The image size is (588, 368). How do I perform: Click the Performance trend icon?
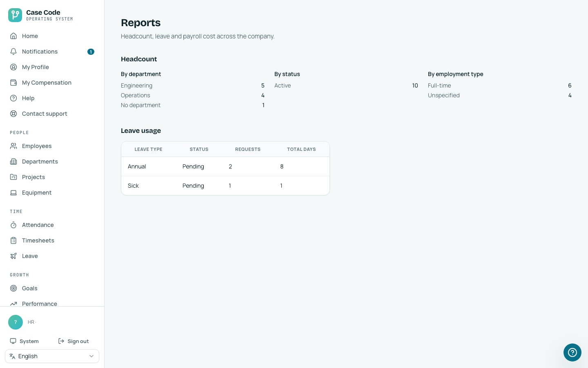pyautogui.click(x=13, y=304)
